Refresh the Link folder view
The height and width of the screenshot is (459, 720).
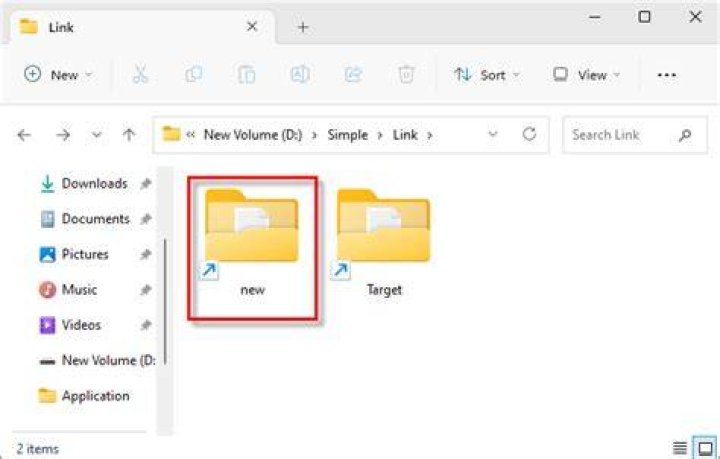(x=529, y=134)
